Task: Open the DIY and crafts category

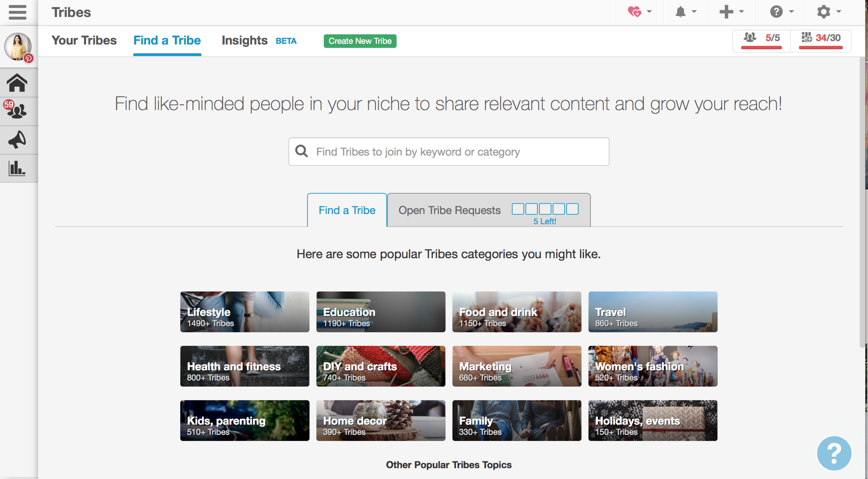Action: (x=381, y=366)
